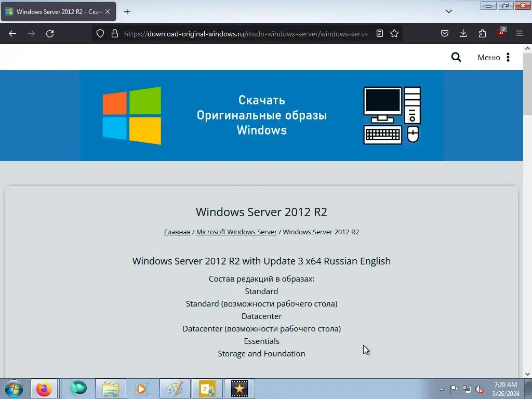532x399 pixels.
Task: Open the Pocket save icon
Action: click(x=445, y=33)
